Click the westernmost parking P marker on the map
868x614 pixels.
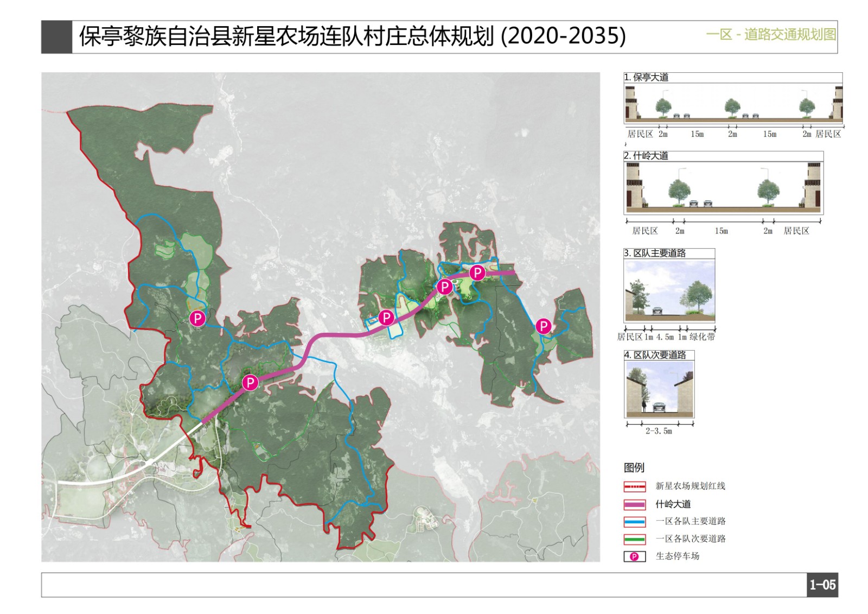tap(197, 318)
